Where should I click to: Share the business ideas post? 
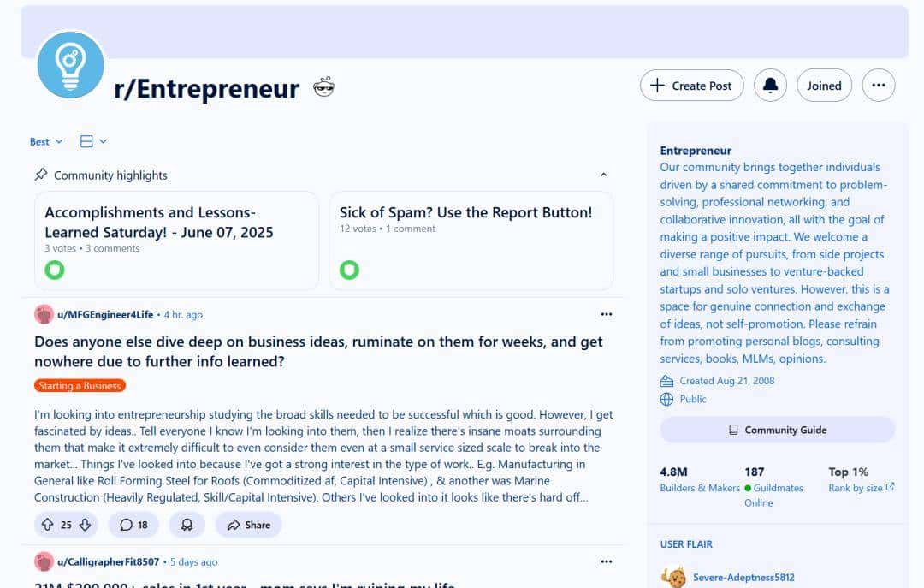point(248,525)
